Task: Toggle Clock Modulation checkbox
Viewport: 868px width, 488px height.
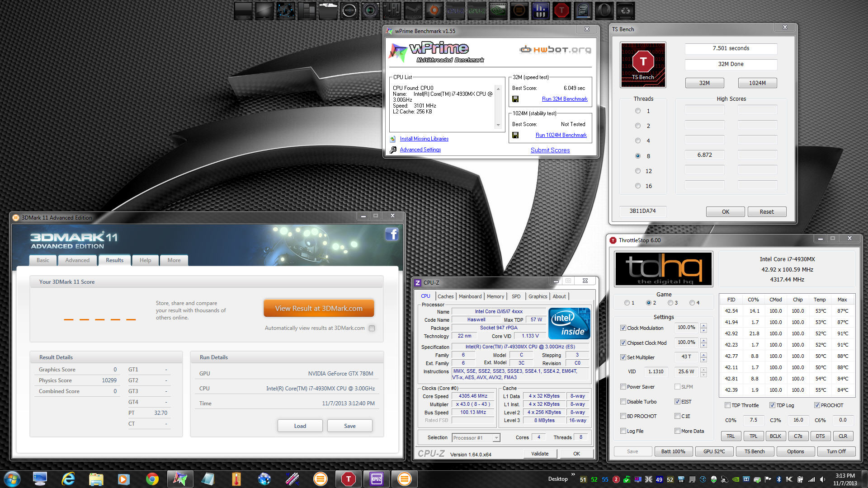Action: point(623,328)
